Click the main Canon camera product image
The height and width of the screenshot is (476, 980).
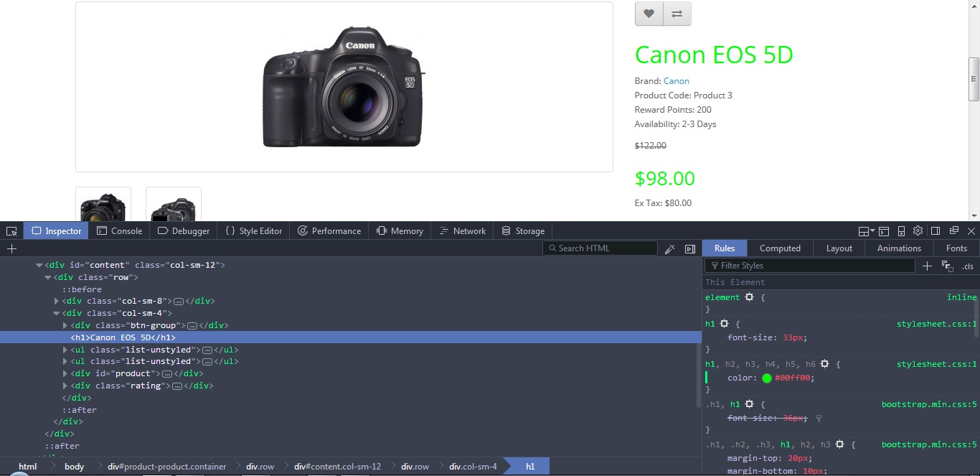344,87
